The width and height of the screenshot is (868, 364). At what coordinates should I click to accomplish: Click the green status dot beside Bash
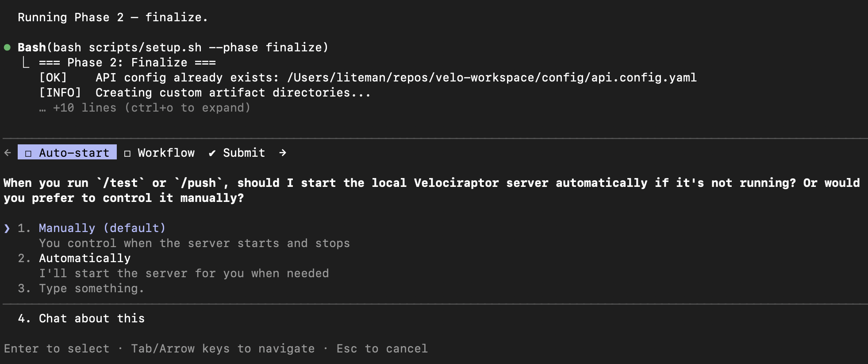tap(8, 47)
